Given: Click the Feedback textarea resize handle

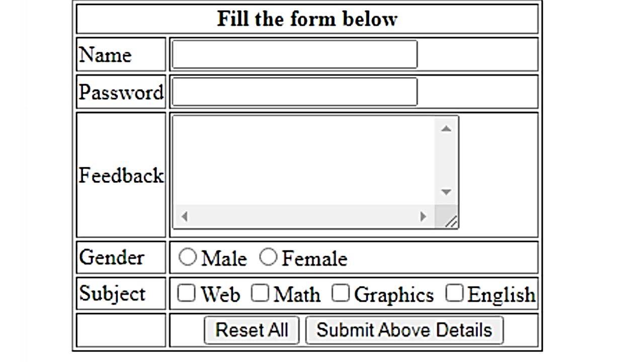Looking at the screenshot, I should click(451, 221).
